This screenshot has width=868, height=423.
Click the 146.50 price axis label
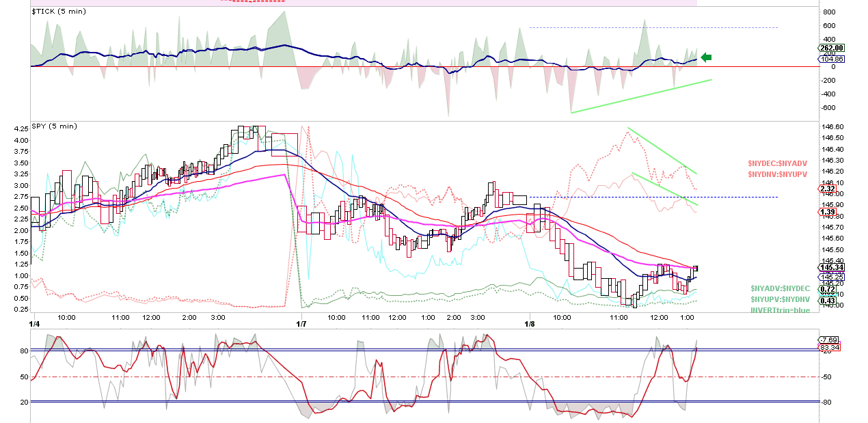pos(832,138)
